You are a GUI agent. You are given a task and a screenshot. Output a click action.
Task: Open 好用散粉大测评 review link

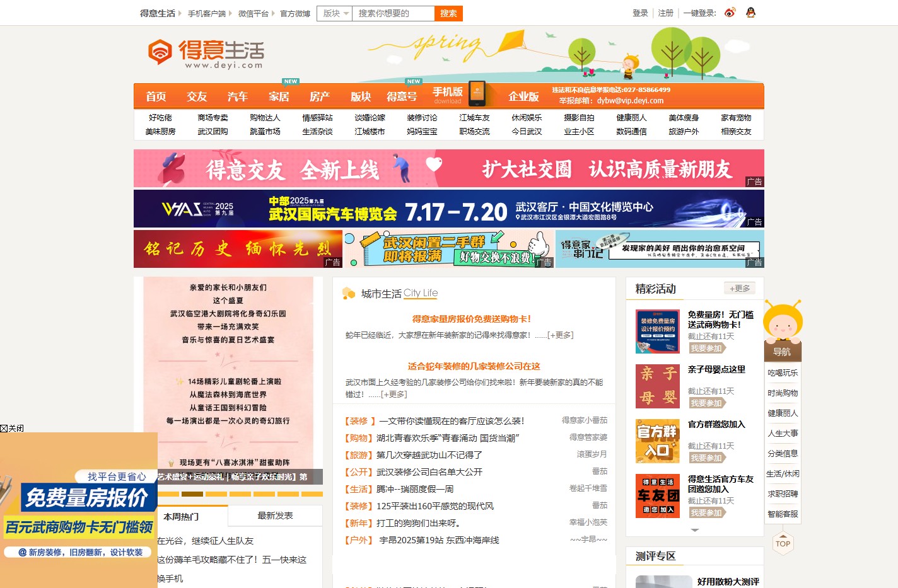tap(728, 582)
